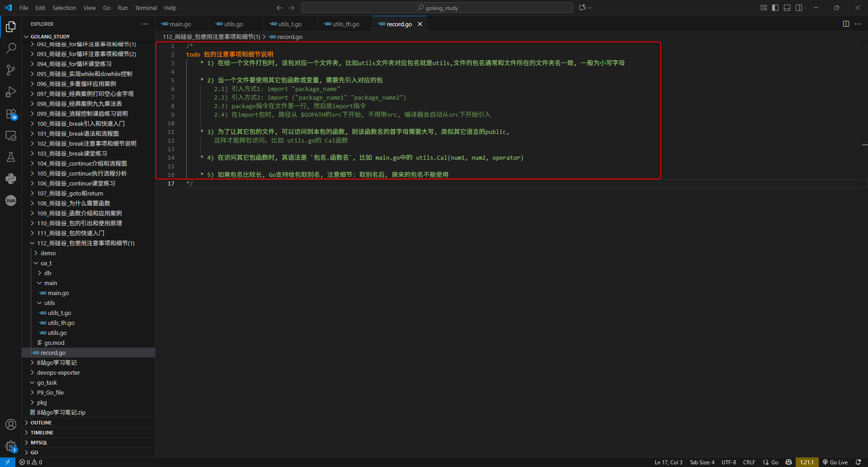Close the record.go editor tab
Viewport: 868px width, 467px height.
coord(420,24)
